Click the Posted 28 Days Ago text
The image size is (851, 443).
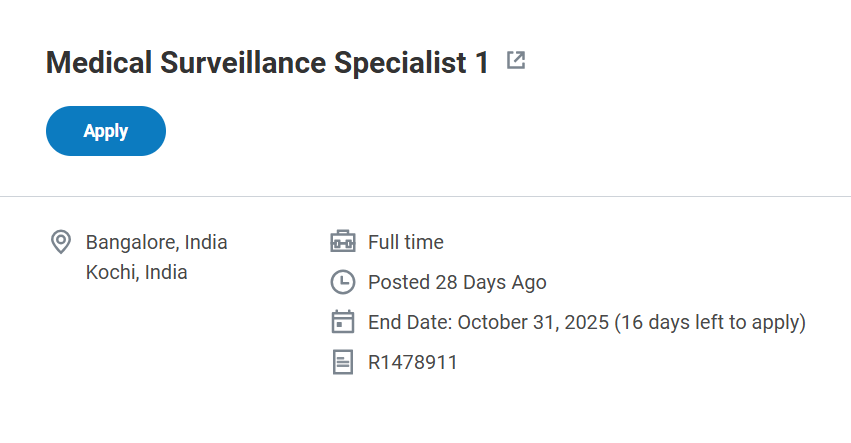[x=457, y=282]
